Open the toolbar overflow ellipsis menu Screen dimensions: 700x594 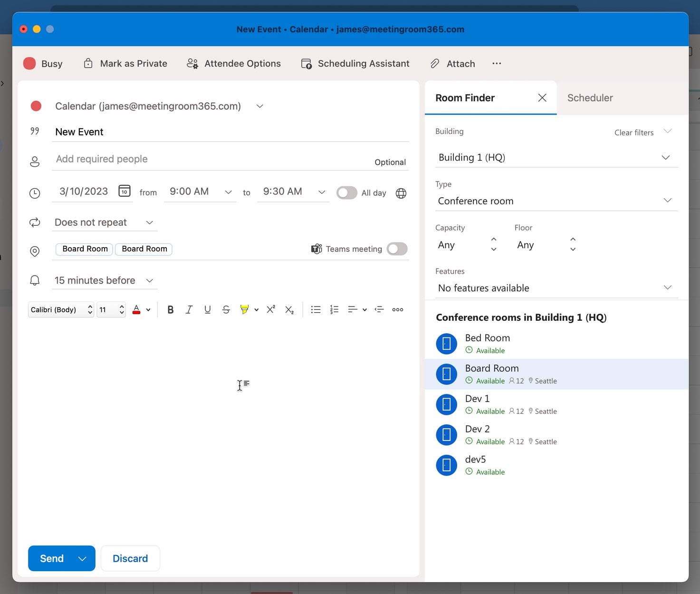point(497,63)
